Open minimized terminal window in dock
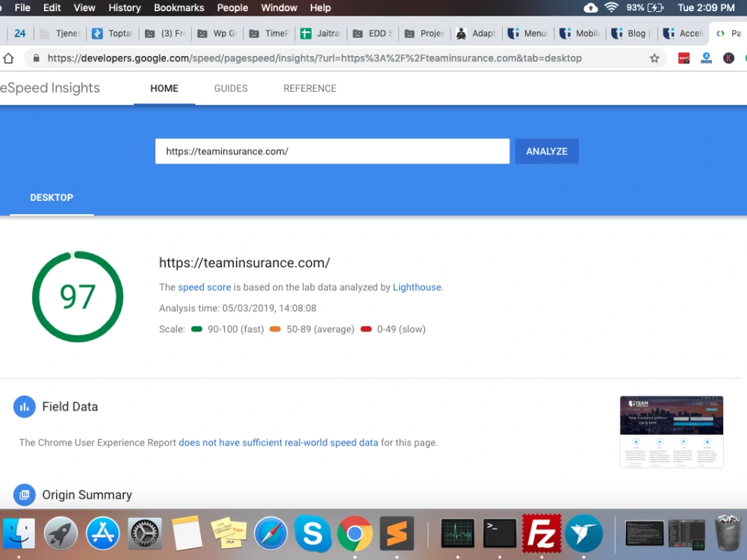Viewport: 747px width, 560px height. (x=644, y=533)
